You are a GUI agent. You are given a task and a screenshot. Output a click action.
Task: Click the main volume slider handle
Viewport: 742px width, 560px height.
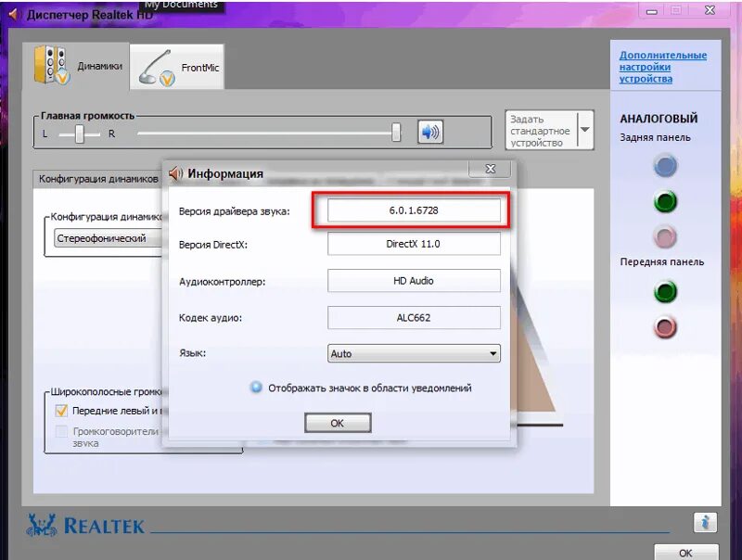396,132
